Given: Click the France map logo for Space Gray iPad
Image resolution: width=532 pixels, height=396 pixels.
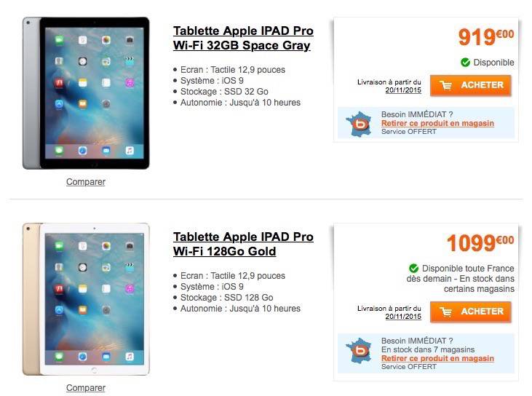Looking at the screenshot, I should point(358,124).
